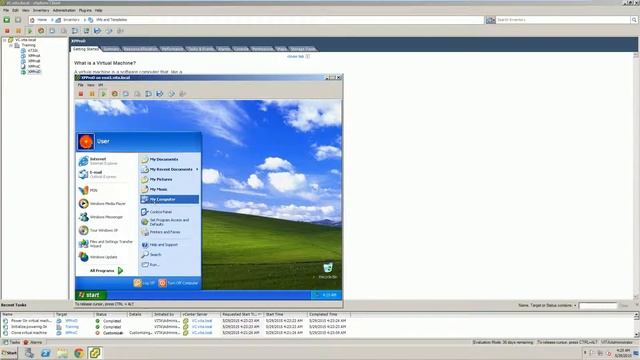
Task: Click the Reset icon in console window toolbar
Action: (x=115, y=94)
